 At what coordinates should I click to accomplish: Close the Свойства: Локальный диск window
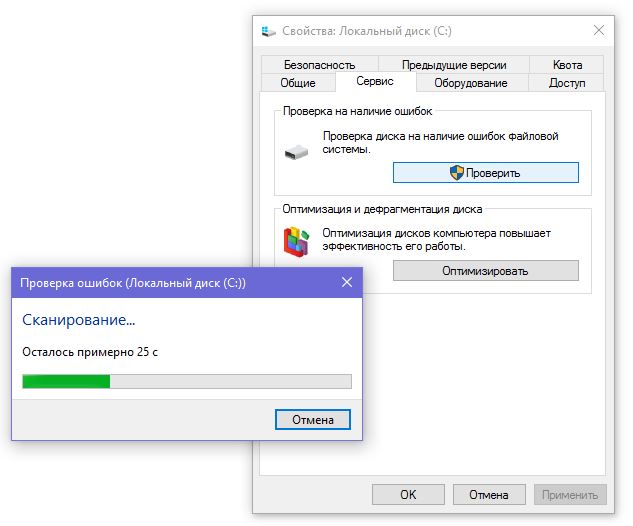pyautogui.click(x=599, y=30)
